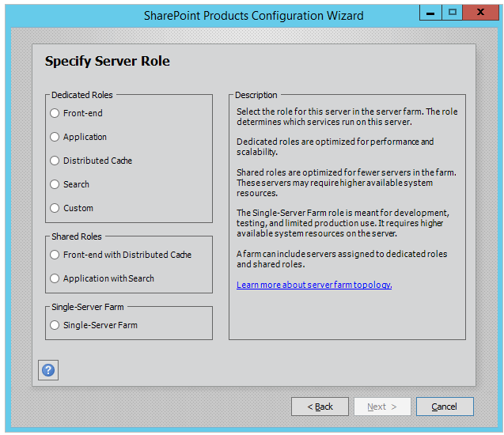Click the Single-Server Farm group label
This screenshot has height=435, width=504.
tap(88, 307)
